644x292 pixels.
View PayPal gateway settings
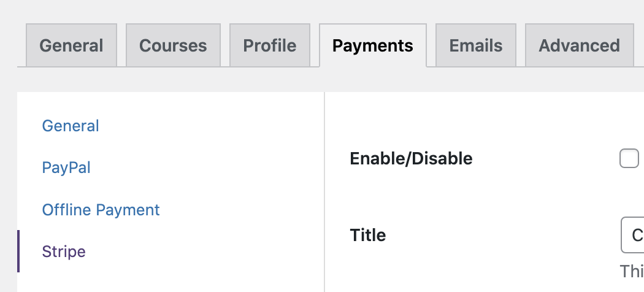coord(66,167)
